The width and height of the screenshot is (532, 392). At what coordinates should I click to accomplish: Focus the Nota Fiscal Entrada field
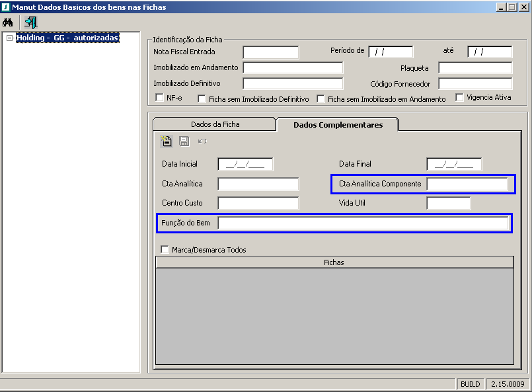coord(270,52)
